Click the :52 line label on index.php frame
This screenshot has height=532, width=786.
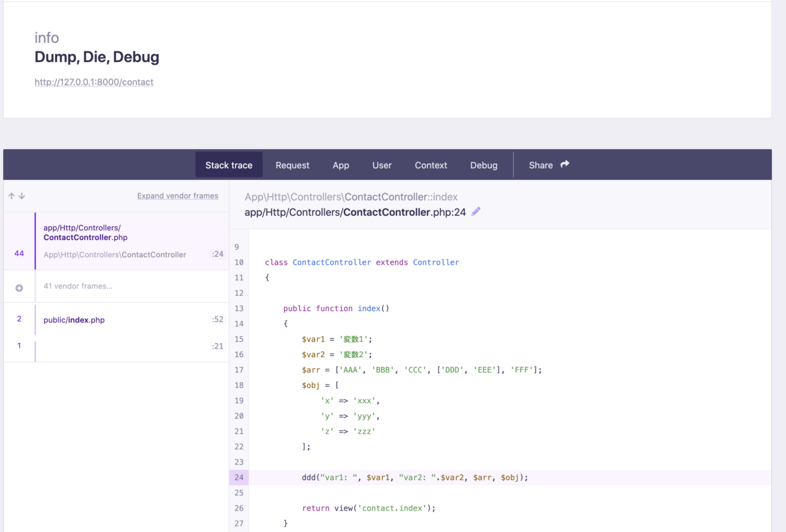coord(217,320)
